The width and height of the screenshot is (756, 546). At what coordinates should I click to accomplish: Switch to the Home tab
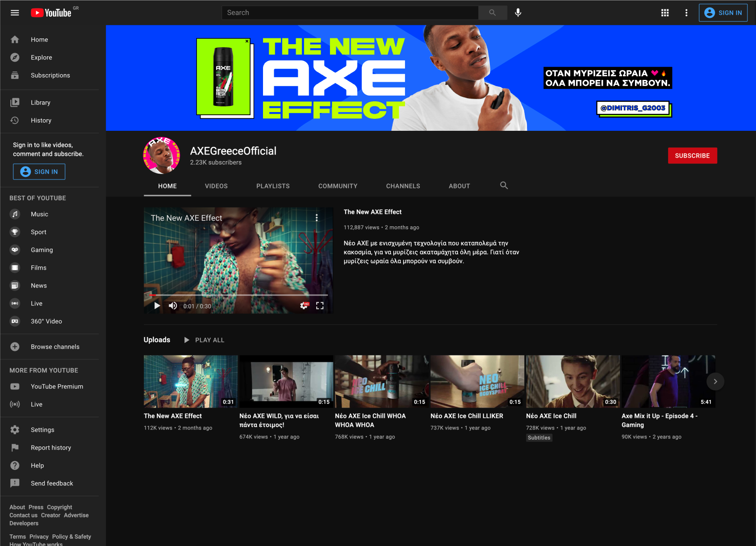pos(167,186)
